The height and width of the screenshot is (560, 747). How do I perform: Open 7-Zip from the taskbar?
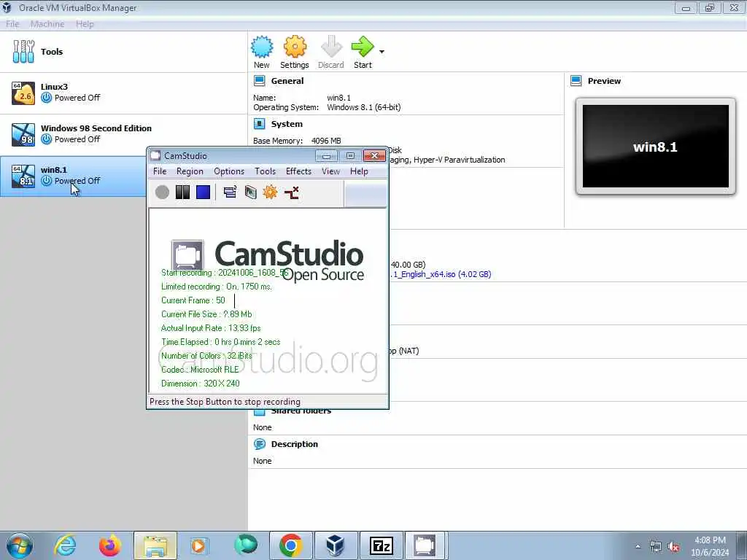(381, 545)
